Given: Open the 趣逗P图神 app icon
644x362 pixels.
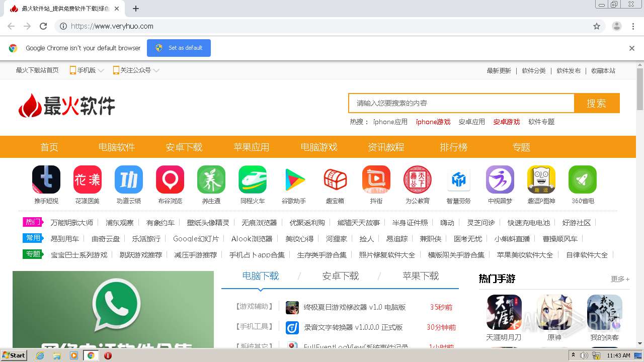Looking at the screenshot, I should (x=541, y=179).
